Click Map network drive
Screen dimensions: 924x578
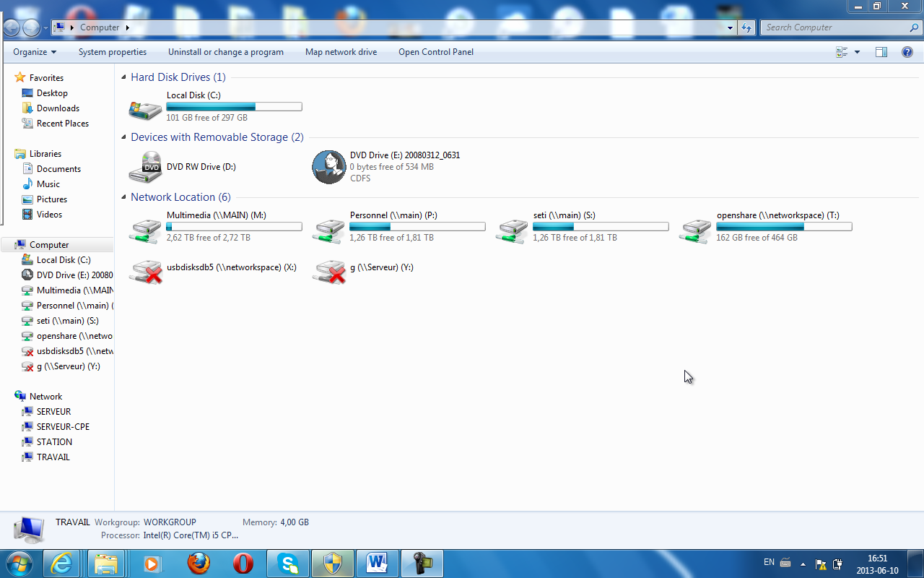pyautogui.click(x=341, y=52)
